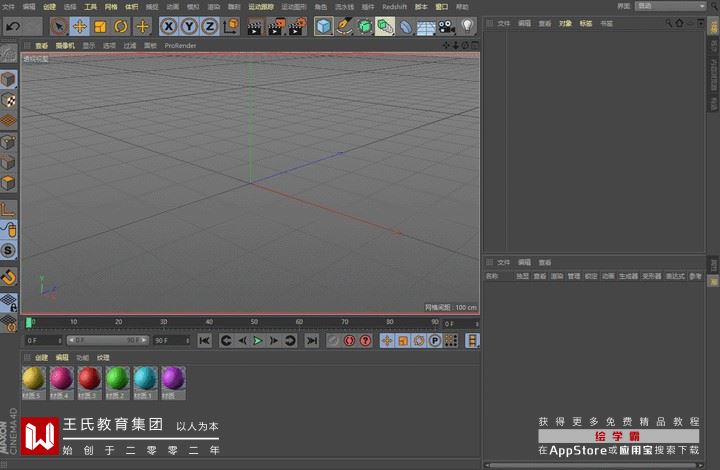The image size is (720, 470).
Task: Toggle the Y axis lock
Action: (x=189, y=26)
